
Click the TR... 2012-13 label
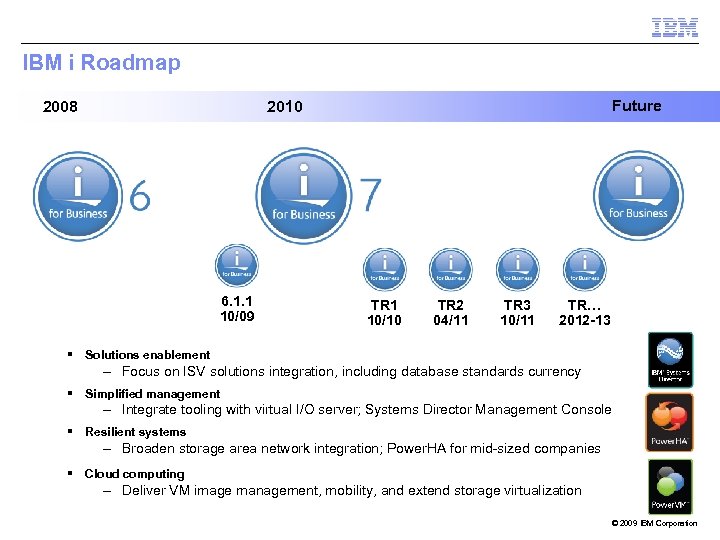click(585, 313)
